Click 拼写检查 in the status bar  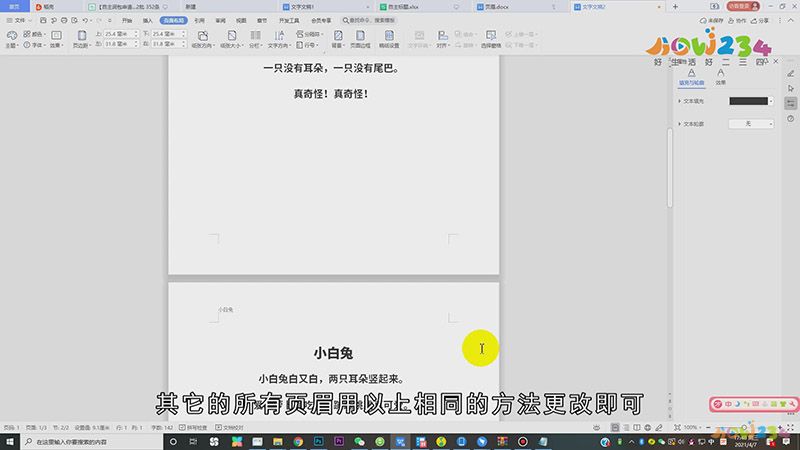point(193,428)
